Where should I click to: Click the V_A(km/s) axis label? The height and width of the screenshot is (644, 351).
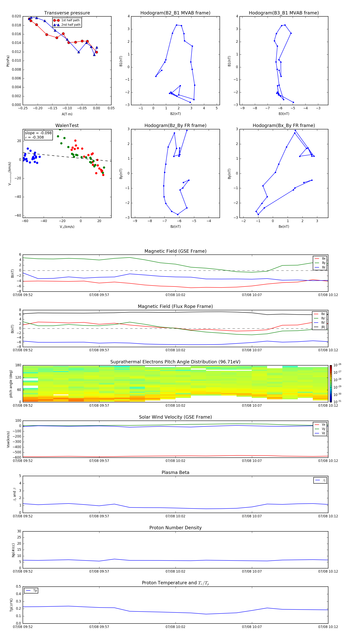pos(67,227)
